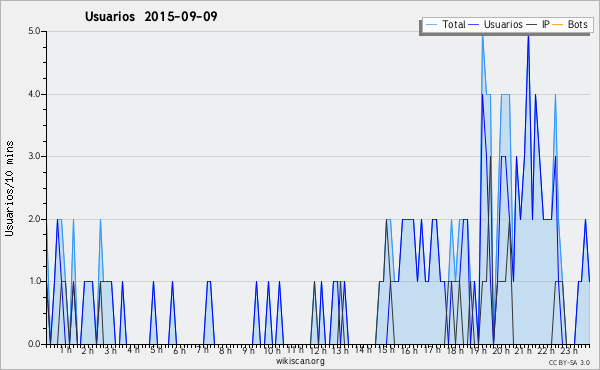600x370 pixels.
Task: Click the '12 h' x-axis label
Action: (318, 350)
